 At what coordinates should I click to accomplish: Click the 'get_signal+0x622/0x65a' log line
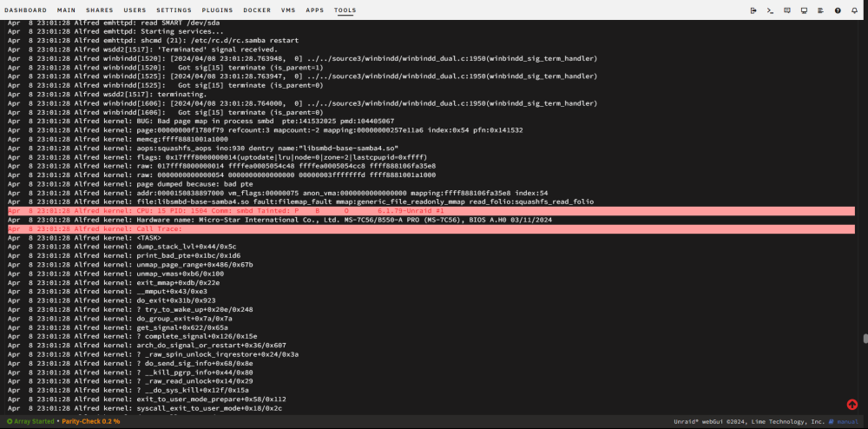117,327
